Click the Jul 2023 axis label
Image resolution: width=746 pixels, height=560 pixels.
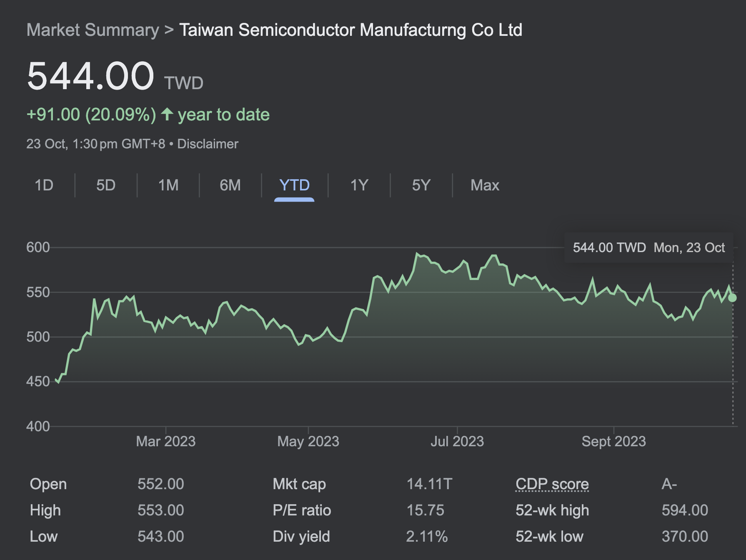click(457, 441)
